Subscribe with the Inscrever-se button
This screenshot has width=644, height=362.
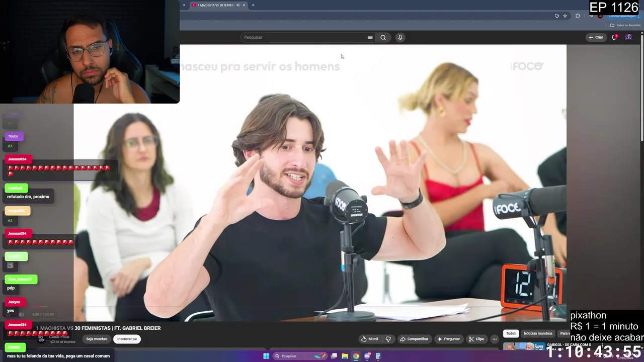pyautogui.click(x=127, y=339)
